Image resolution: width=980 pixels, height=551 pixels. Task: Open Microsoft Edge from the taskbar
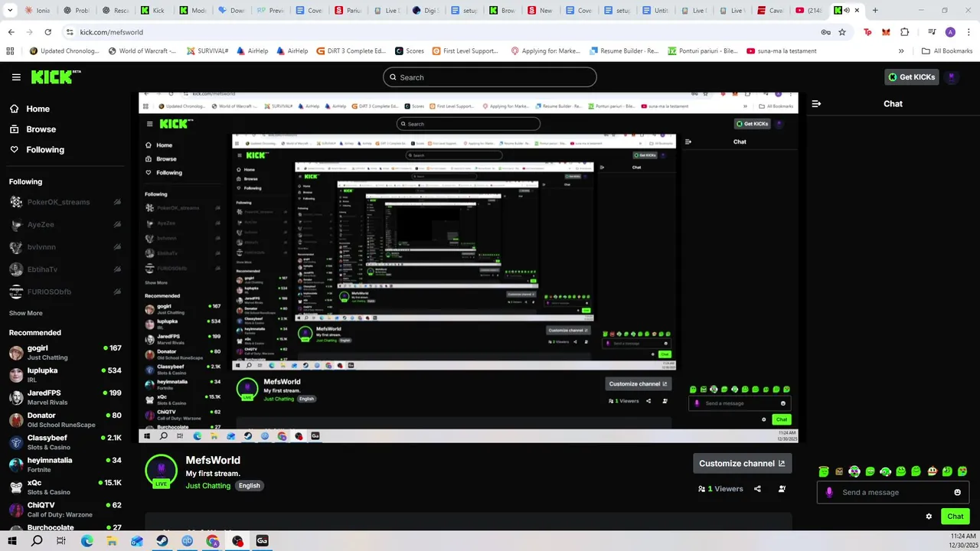pos(87,541)
